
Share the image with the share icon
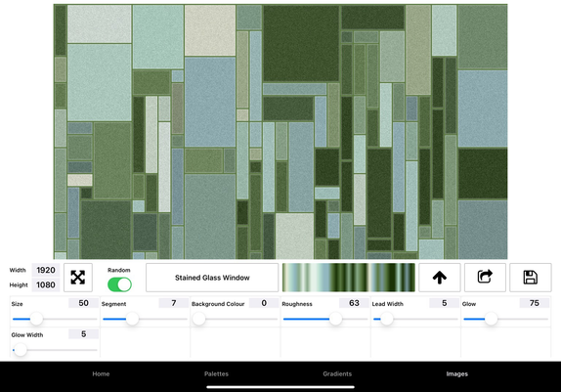coord(485,278)
